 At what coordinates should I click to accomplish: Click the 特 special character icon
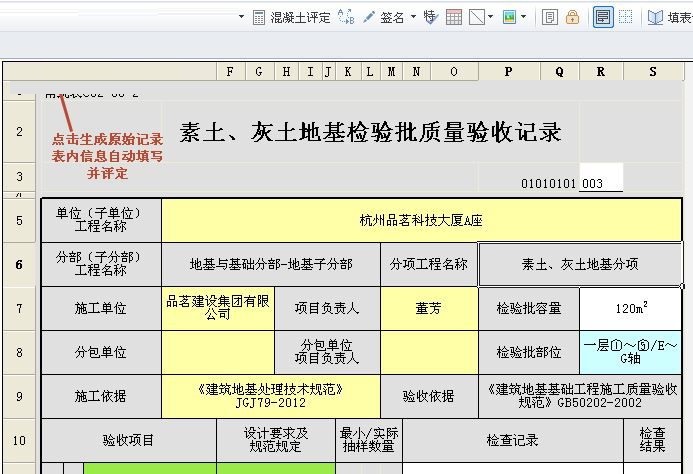431,17
